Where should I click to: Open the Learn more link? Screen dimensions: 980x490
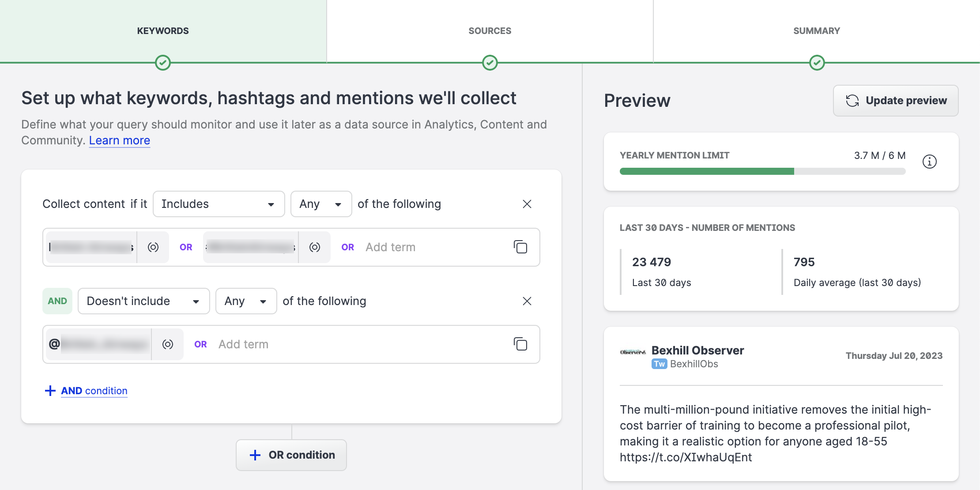pyautogui.click(x=120, y=140)
